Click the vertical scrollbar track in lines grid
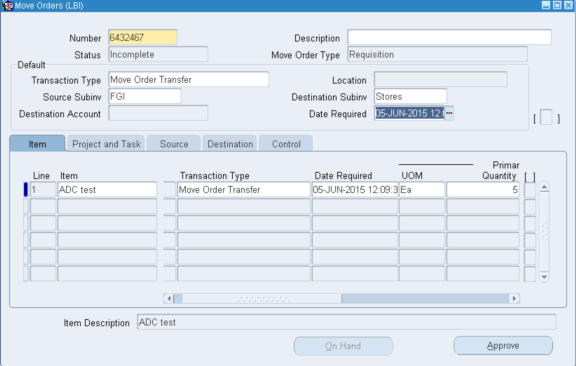 click(544, 232)
